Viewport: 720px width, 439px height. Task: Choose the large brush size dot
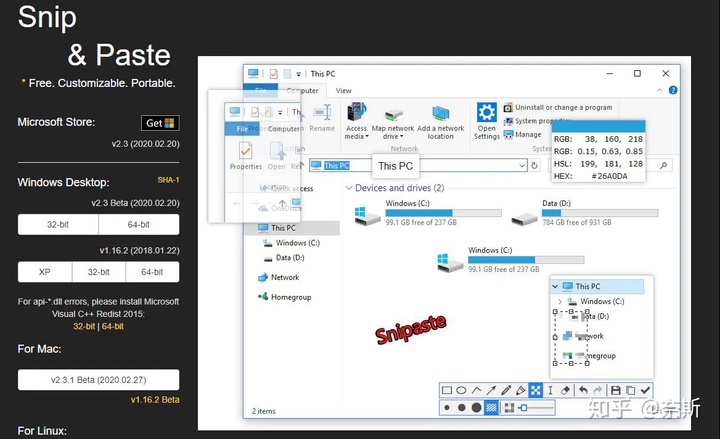[x=477, y=407]
